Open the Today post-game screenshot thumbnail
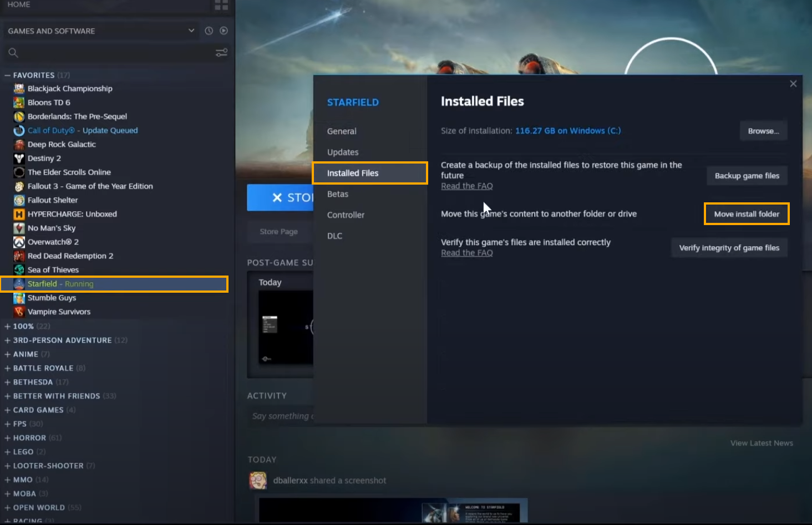This screenshot has width=812, height=525. click(286, 328)
